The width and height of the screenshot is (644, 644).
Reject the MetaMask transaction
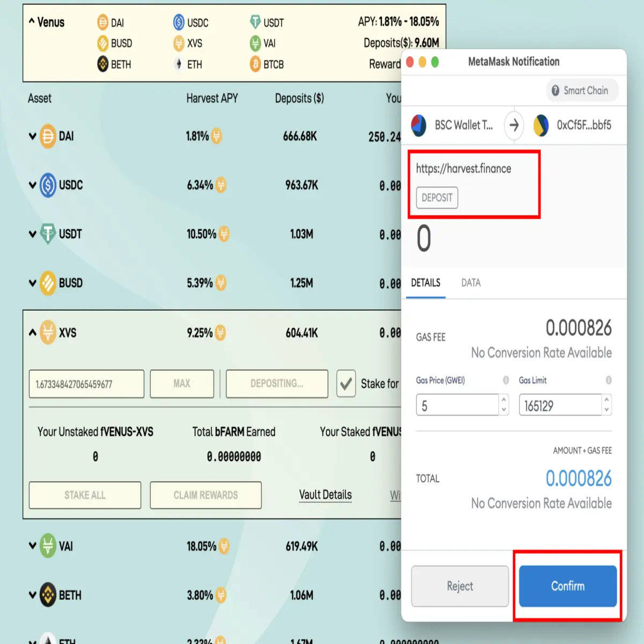click(x=460, y=586)
